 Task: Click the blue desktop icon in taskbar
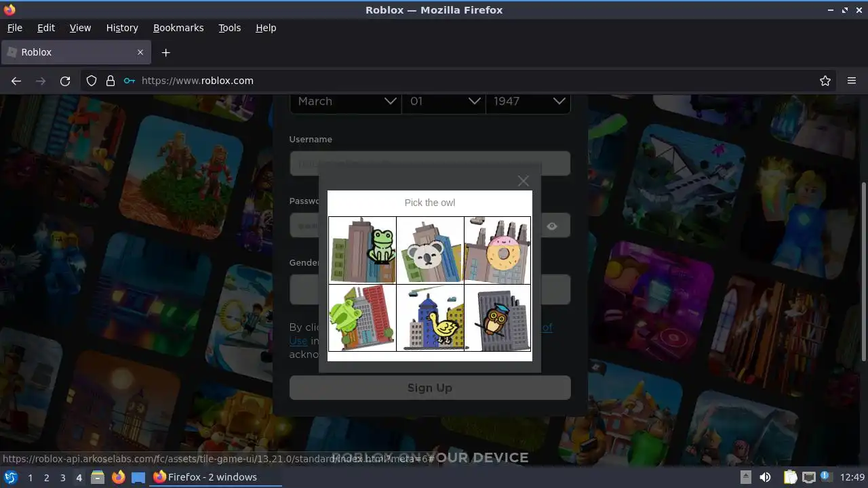coord(138,477)
